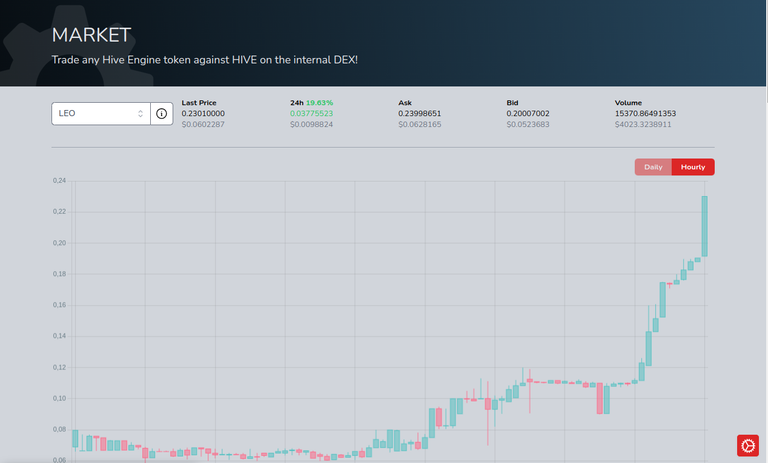Screen dimensions: 768x463
Task: Click the Bid dollar value $0.0523683
Action: pyautogui.click(x=528, y=124)
